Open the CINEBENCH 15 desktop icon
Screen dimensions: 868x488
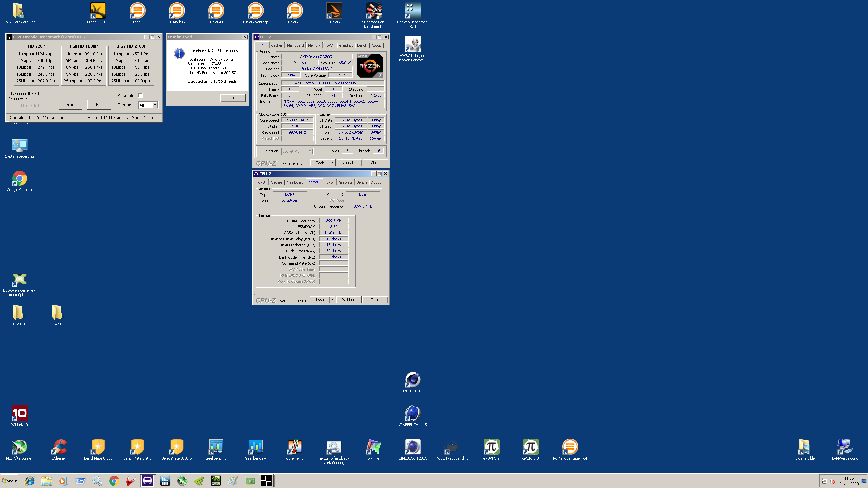point(413,382)
